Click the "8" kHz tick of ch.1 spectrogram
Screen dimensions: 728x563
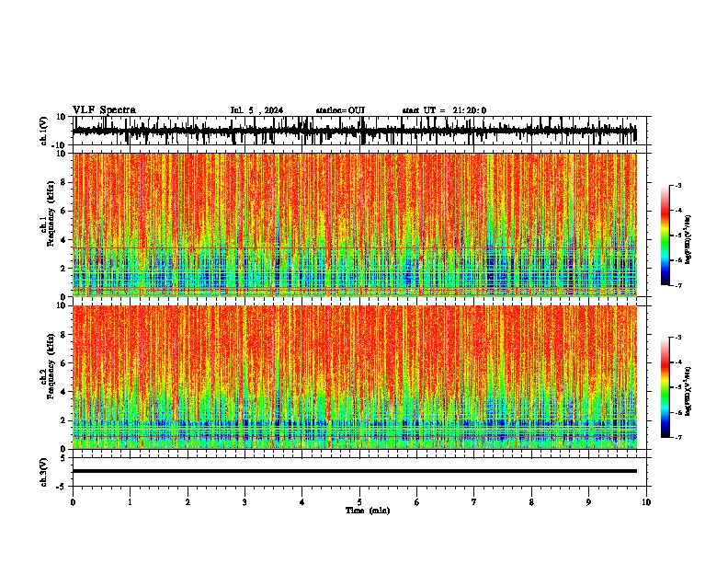pos(63,182)
